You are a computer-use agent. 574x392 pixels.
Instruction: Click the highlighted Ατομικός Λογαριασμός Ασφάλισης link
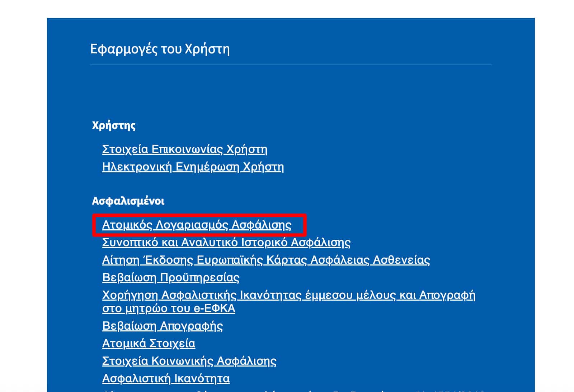tap(197, 225)
